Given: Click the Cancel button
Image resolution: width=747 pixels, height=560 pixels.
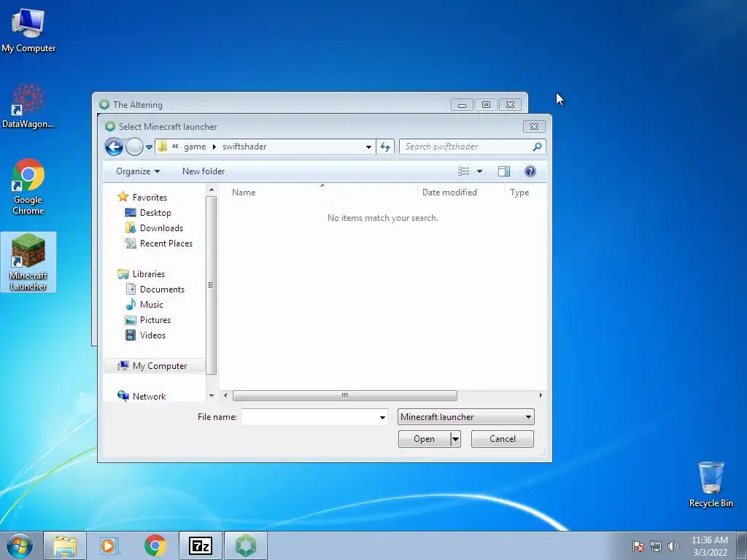Looking at the screenshot, I should 502,439.
